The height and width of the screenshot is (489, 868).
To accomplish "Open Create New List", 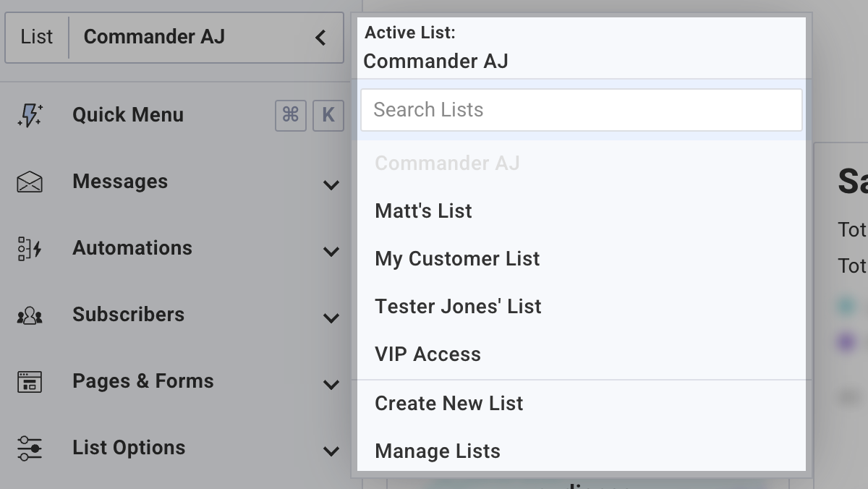I will pyautogui.click(x=448, y=404).
